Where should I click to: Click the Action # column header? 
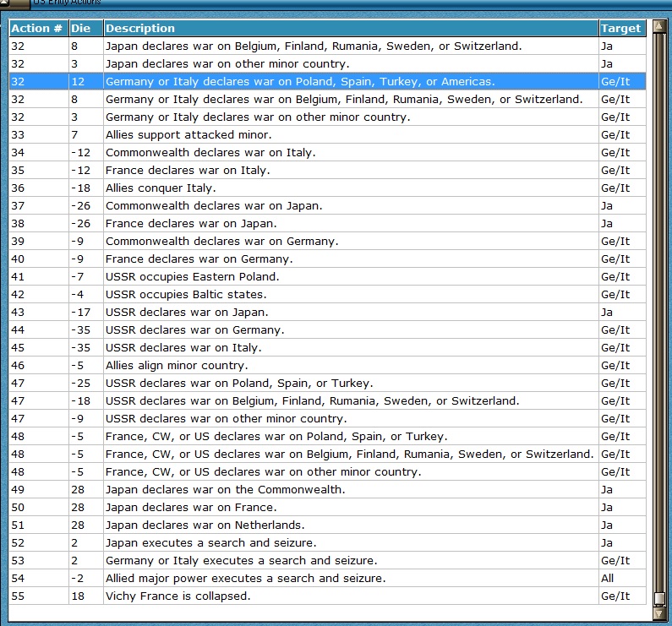tap(38, 28)
